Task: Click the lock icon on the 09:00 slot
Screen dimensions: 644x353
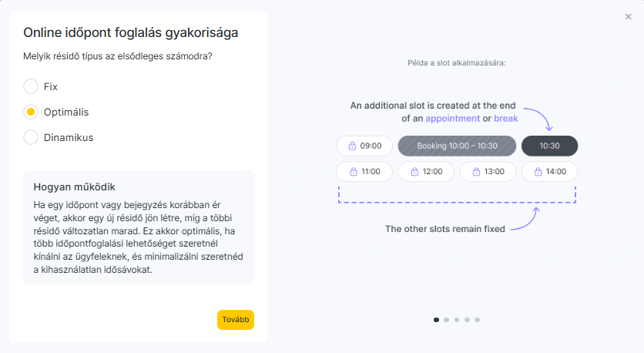Action: pyautogui.click(x=352, y=146)
